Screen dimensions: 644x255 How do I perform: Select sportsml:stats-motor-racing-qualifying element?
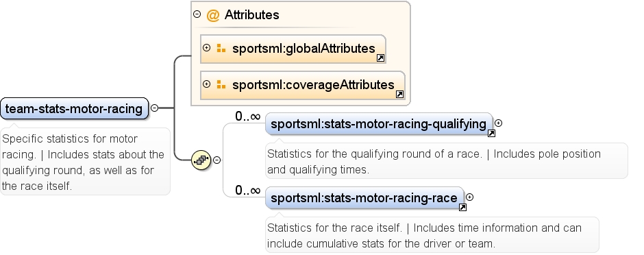(379, 123)
